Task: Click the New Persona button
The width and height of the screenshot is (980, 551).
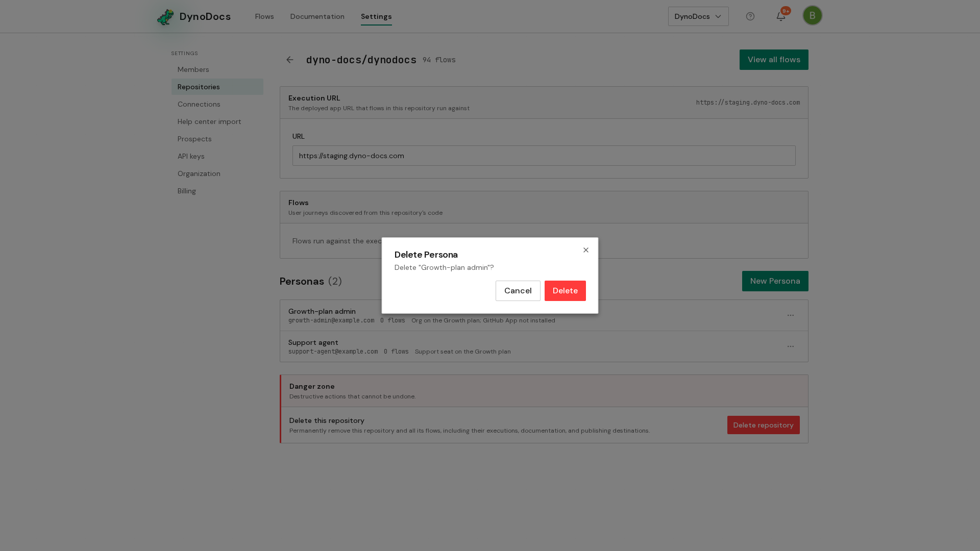Action: [775, 281]
